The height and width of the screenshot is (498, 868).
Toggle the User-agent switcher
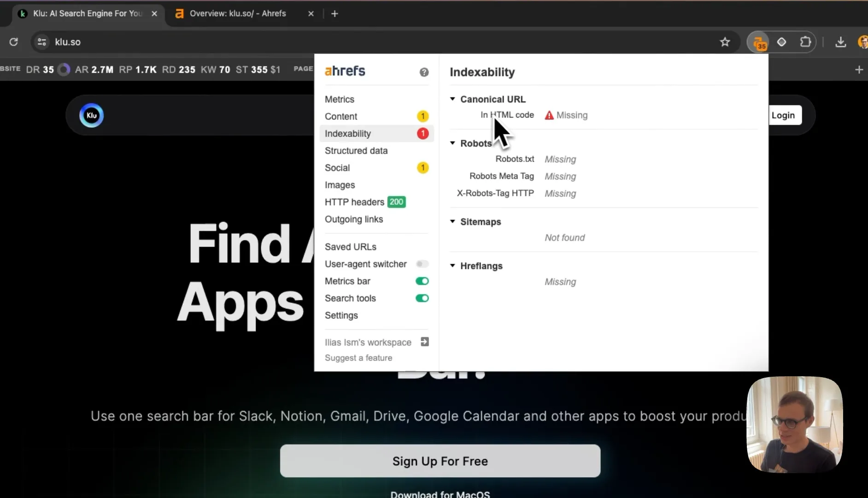pos(422,264)
